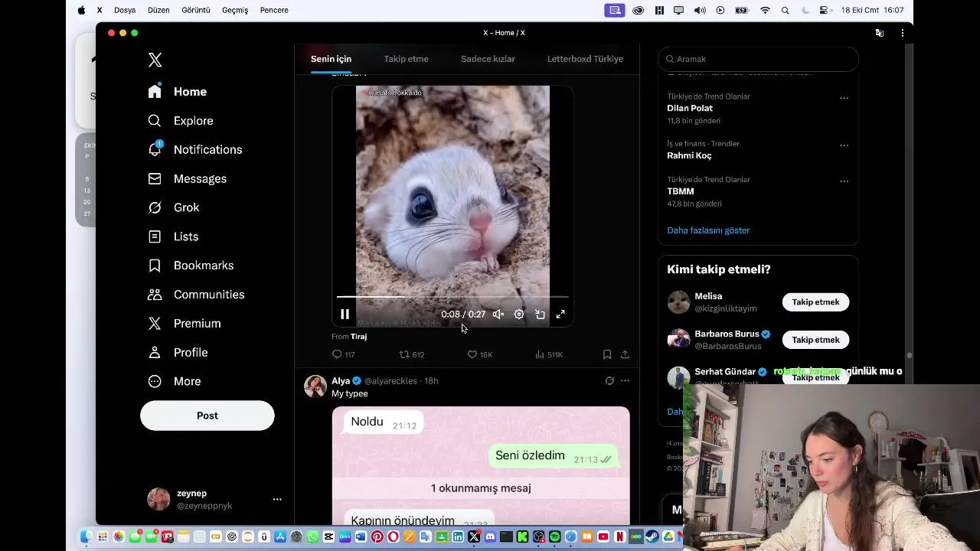Open Profile in the sidebar
This screenshot has height=551, width=980.
coord(178,353)
